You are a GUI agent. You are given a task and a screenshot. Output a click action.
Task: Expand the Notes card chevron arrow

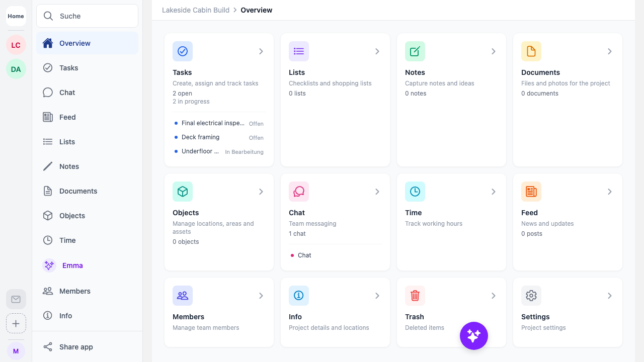pyautogui.click(x=494, y=51)
